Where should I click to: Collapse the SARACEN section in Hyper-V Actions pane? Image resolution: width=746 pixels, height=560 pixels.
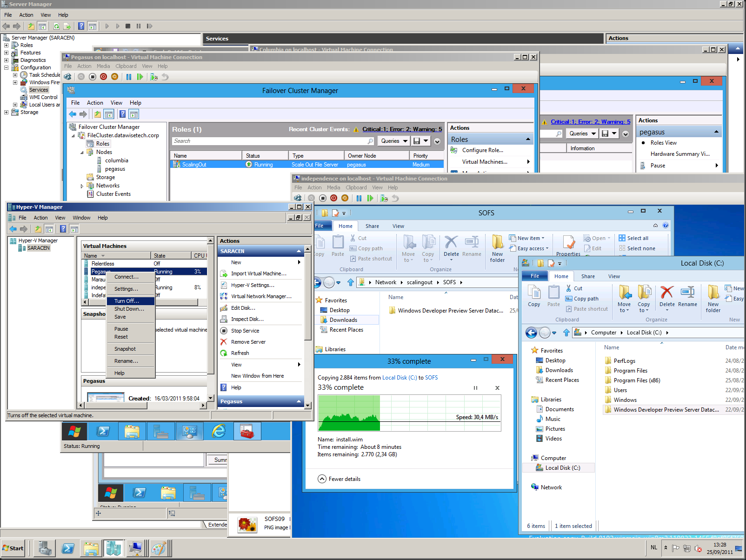[299, 251]
